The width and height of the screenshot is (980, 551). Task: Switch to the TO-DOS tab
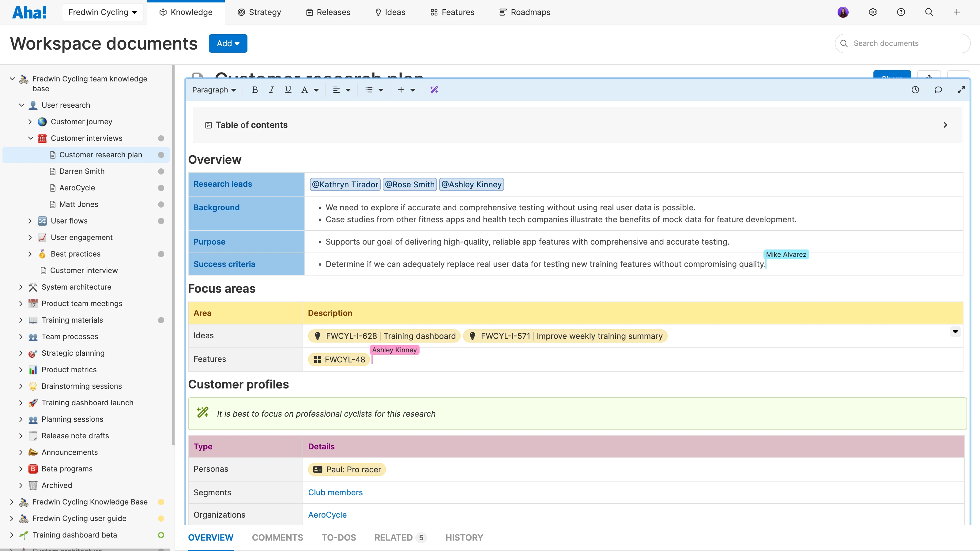coord(339,537)
